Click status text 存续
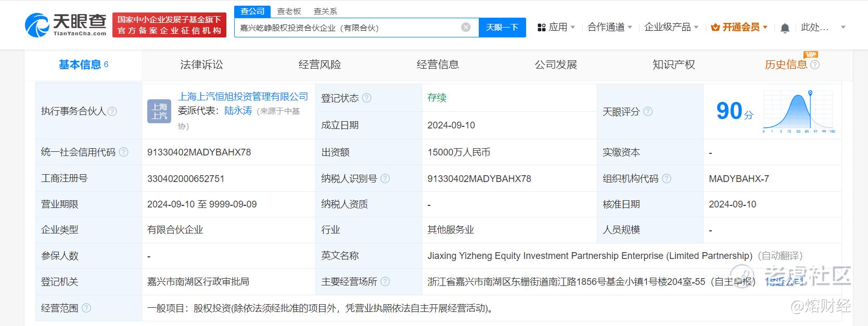Screen dimensions: 868x326 [x=437, y=98]
